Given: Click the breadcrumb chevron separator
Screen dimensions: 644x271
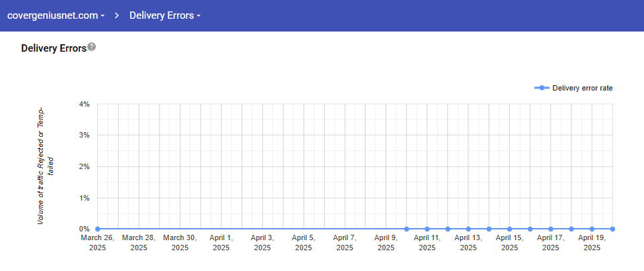Looking at the screenshot, I should [x=117, y=15].
